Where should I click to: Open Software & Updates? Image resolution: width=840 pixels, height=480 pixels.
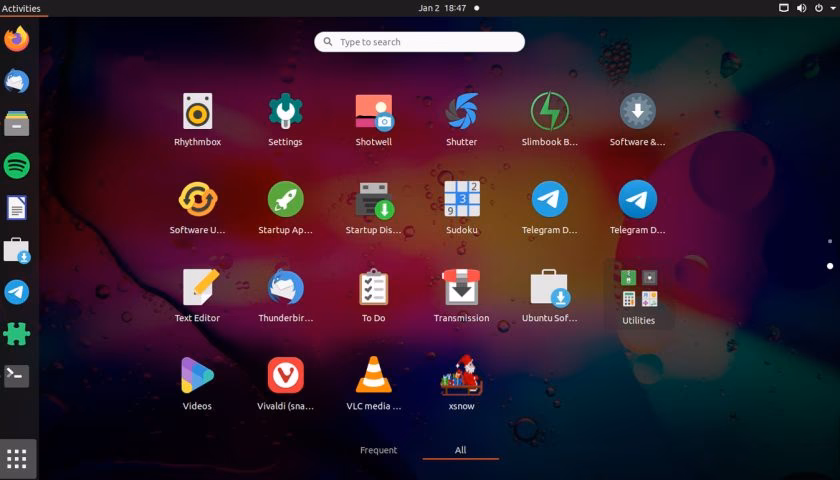[x=638, y=111]
